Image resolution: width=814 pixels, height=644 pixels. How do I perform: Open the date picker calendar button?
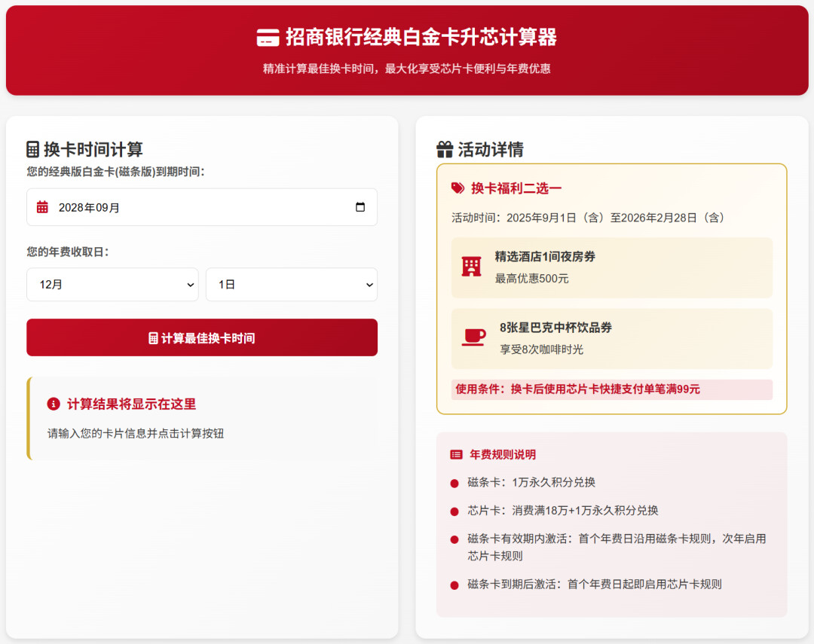tap(360, 207)
